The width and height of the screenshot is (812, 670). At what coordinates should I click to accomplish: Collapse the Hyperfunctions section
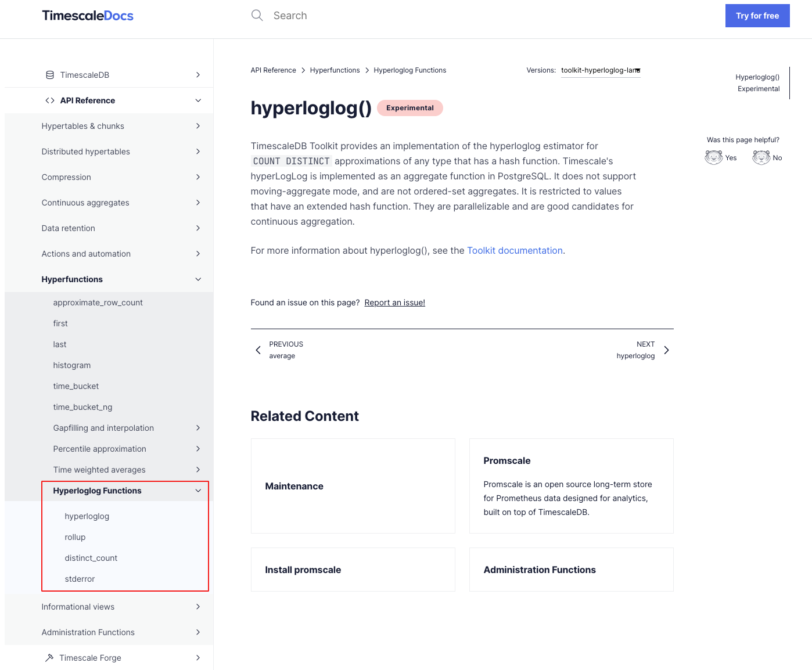point(198,279)
